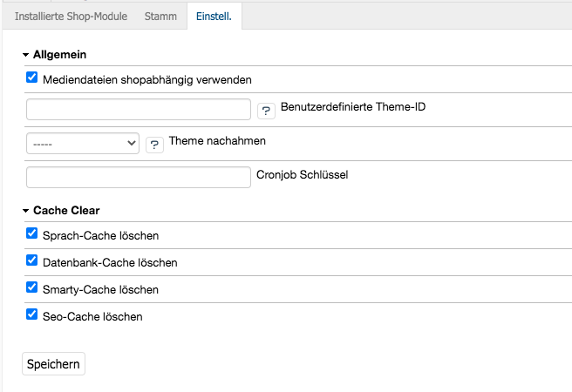This screenshot has width=572, height=392.
Task: Collapse the Allgemein section arrow
Action: tap(26, 55)
